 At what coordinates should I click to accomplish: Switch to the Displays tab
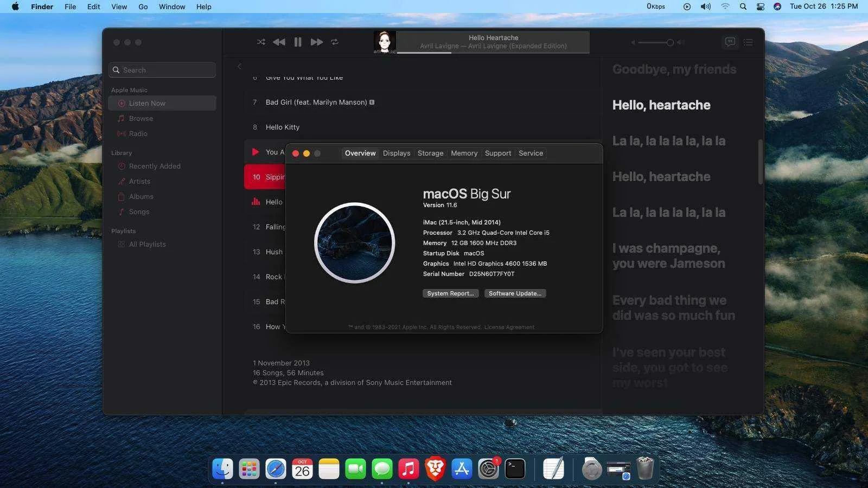(x=397, y=153)
